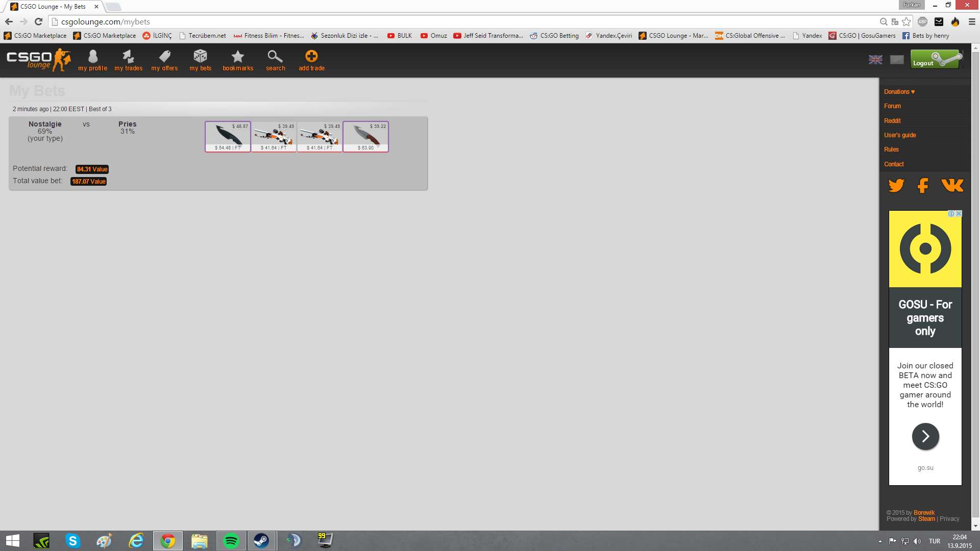Open bookmarks star icon
This screenshot has width=980, height=551.
[238, 60]
